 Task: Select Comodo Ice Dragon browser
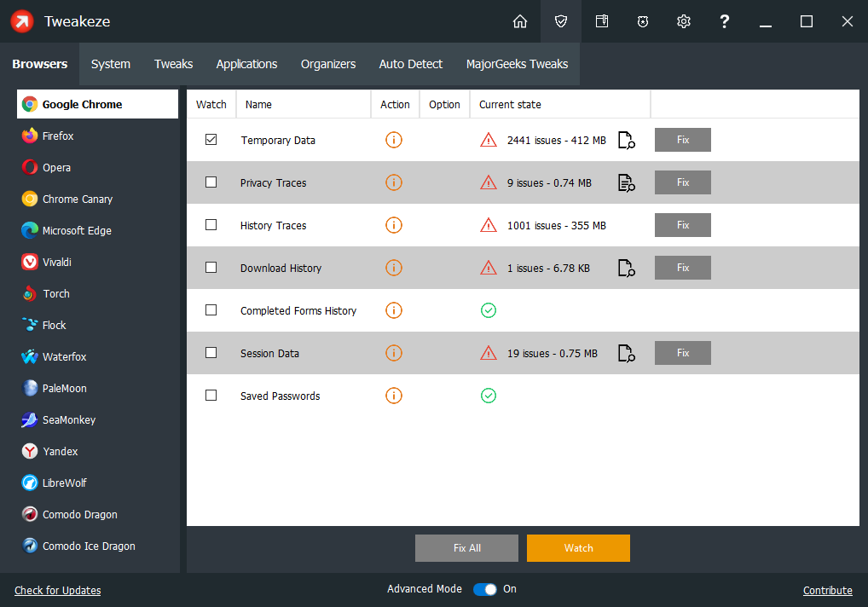pyautogui.click(x=97, y=546)
